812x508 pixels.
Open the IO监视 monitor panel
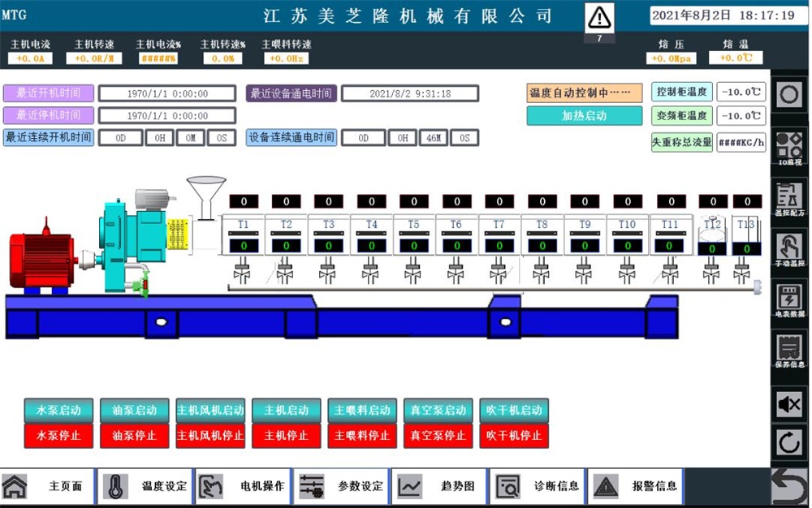coord(789,147)
